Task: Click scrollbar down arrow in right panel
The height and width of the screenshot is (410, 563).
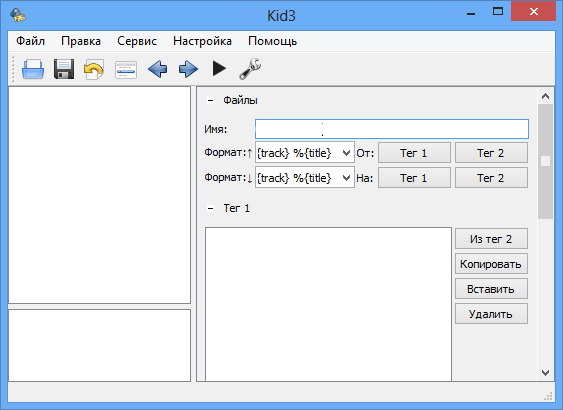Action: point(545,373)
